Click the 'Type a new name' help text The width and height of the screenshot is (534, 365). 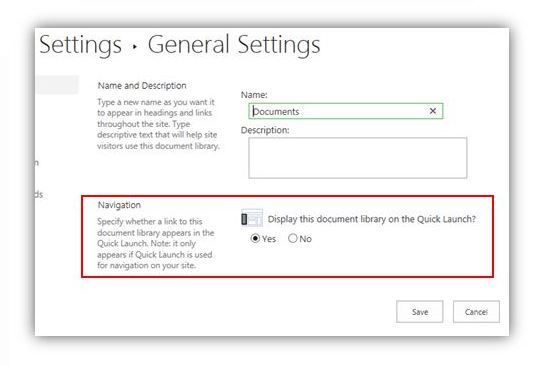pyautogui.click(x=158, y=124)
